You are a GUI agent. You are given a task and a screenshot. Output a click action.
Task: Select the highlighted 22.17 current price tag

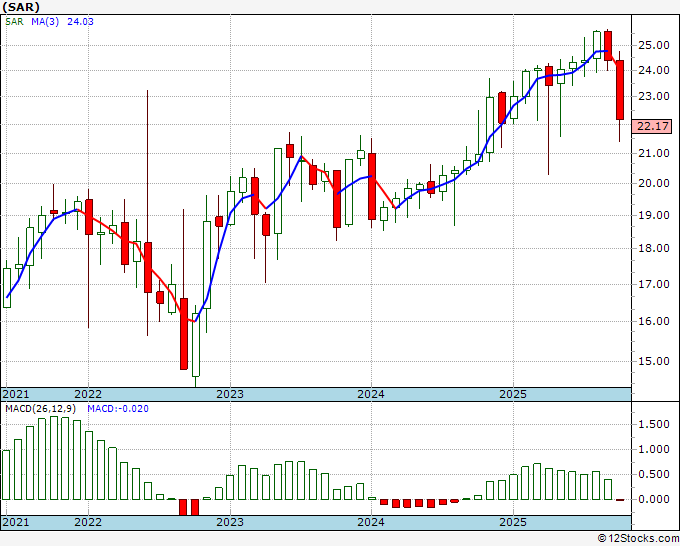pos(652,126)
